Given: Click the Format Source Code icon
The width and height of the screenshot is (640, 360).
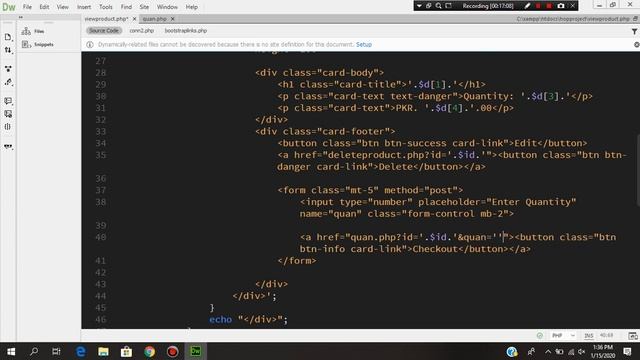Looking at the screenshot, I should pos(8,82).
